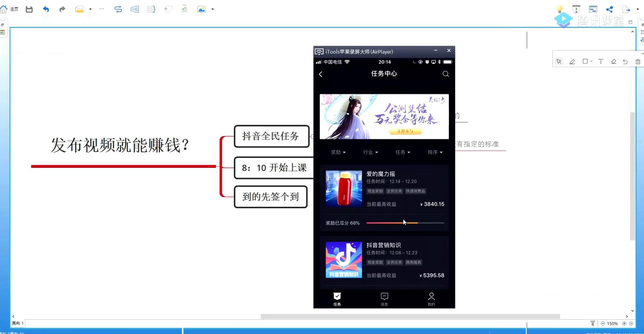This screenshot has width=644, height=334.
Task: Click the horizontal canvas scrollbar
Action: pyautogui.click(x=410, y=317)
